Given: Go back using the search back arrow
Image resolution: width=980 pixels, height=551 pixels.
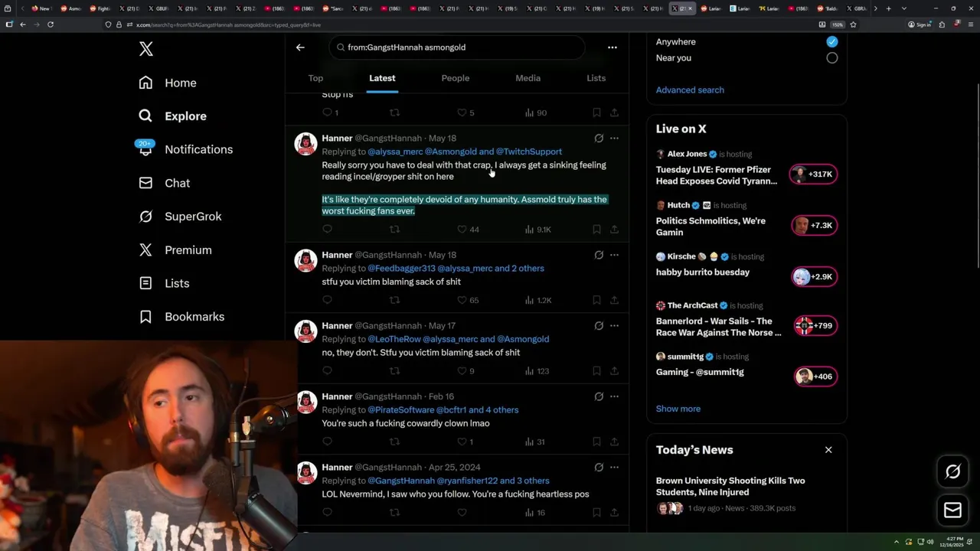Looking at the screenshot, I should pyautogui.click(x=300, y=47).
